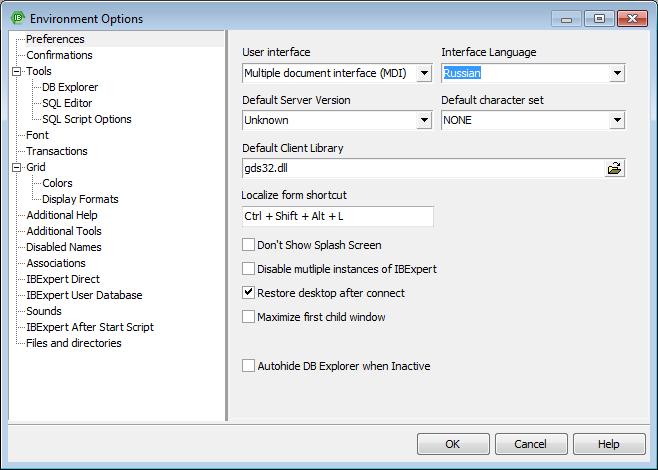Open SQL Script Options page
This screenshot has height=470, width=658.
tap(87, 119)
